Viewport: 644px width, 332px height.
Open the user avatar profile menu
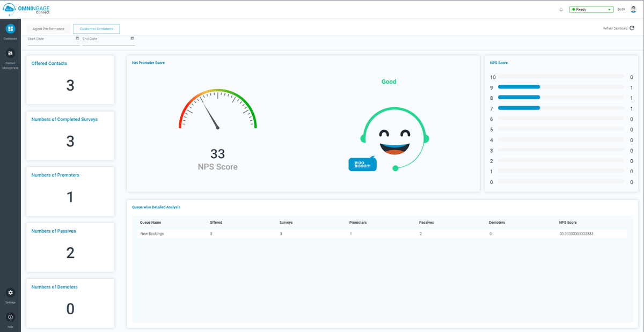633,10
